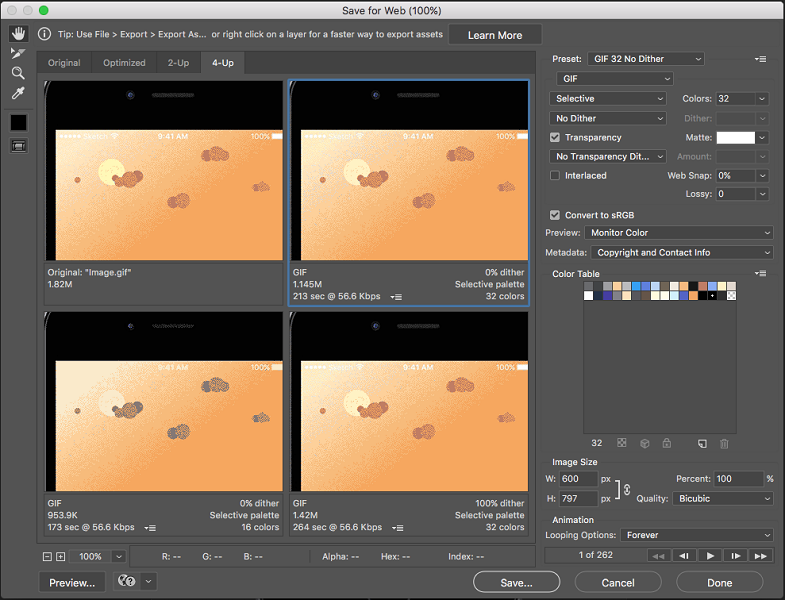The height and width of the screenshot is (600, 785).
Task: Select the Slice Select tool
Action: [18, 53]
